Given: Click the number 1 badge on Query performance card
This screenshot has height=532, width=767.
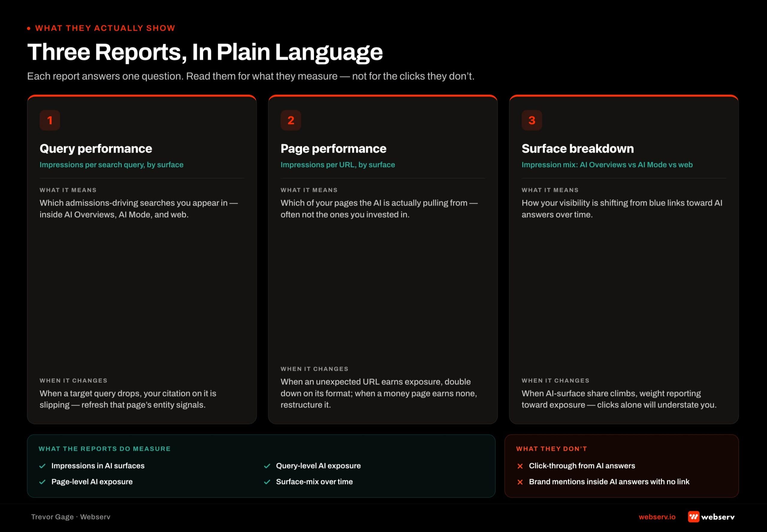Looking at the screenshot, I should pos(50,120).
